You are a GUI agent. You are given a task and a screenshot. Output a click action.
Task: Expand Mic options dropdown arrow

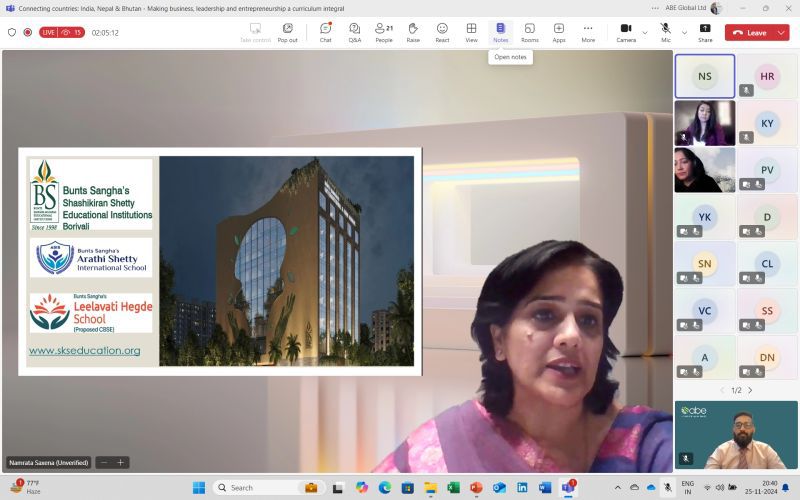click(x=684, y=33)
